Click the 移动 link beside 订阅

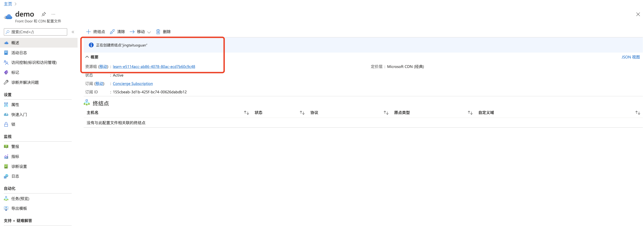click(x=99, y=83)
